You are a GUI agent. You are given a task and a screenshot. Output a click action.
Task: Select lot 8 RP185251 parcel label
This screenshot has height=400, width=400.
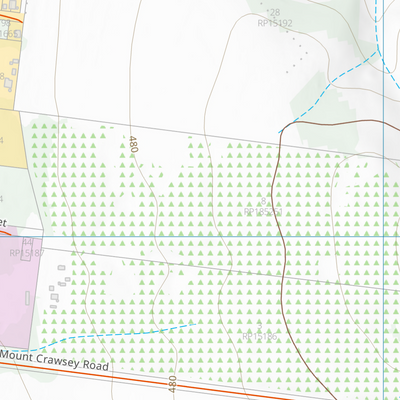263,207
